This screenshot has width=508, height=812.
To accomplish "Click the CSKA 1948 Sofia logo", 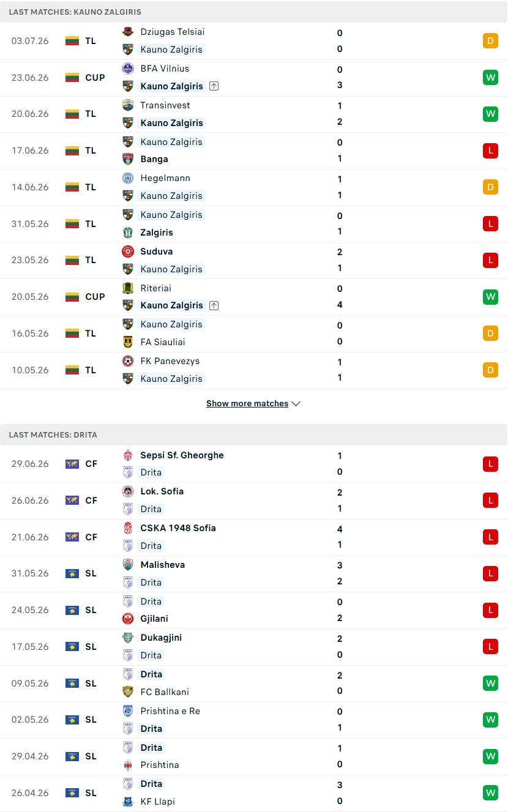I will click(128, 528).
